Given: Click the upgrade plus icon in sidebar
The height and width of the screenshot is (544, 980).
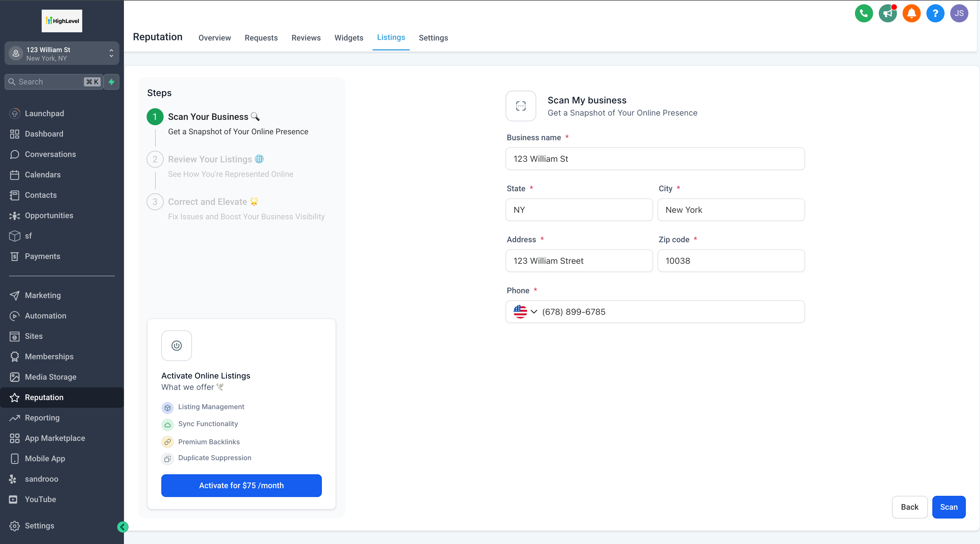Looking at the screenshot, I should click(x=111, y=82).
